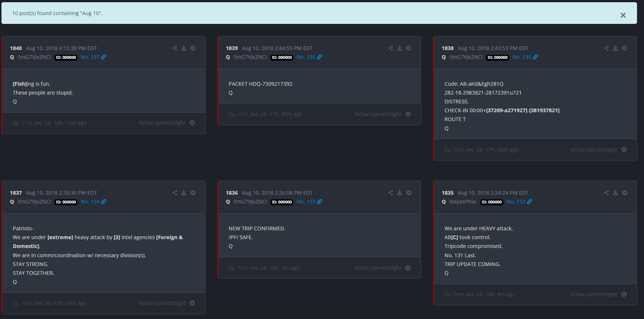The height and width of the screenshot is (319, 644).
Task: Click the source icon in post 1840 footer
Action: click(x=192, y=123)
